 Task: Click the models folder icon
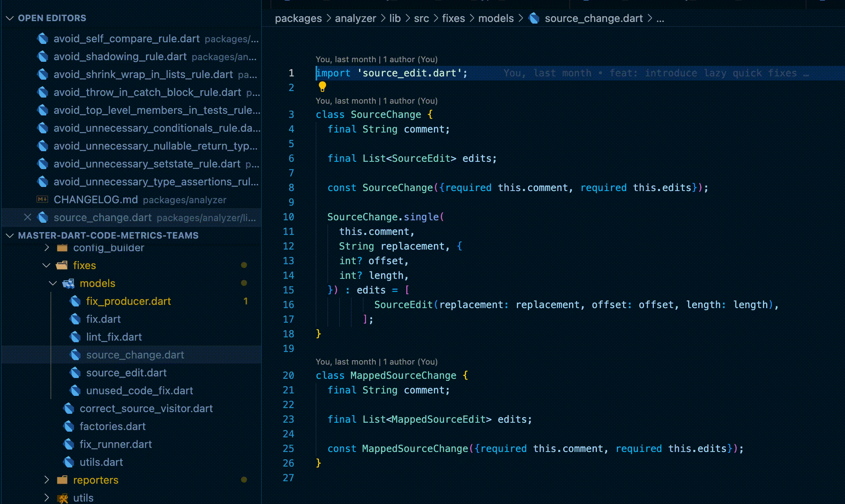68,283
